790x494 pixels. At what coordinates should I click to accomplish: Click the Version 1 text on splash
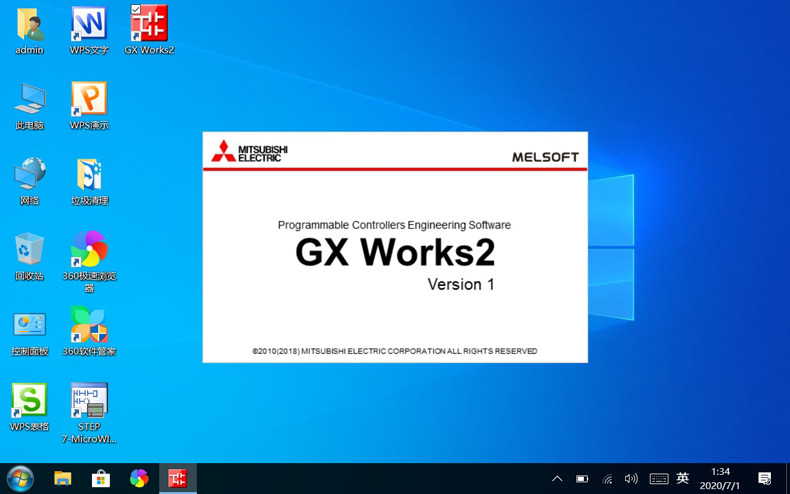coord(461,284)
